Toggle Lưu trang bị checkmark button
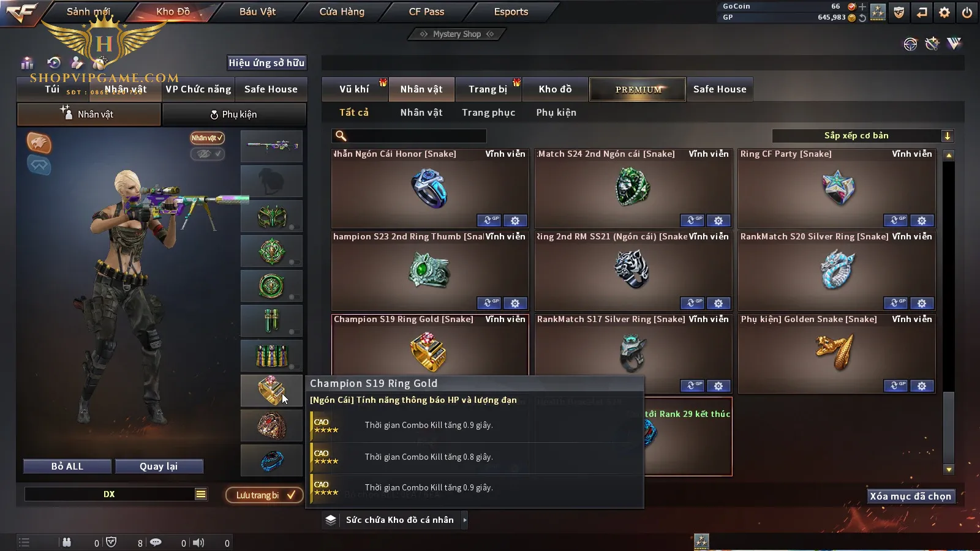Screen dimensions: 980x551 [x=265, y=495]
